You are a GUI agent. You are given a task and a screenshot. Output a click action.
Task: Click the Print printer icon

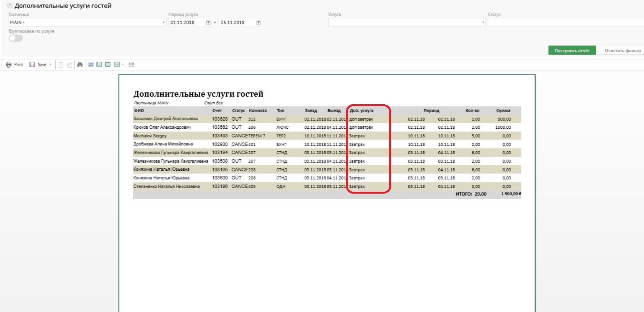point(8,65)
